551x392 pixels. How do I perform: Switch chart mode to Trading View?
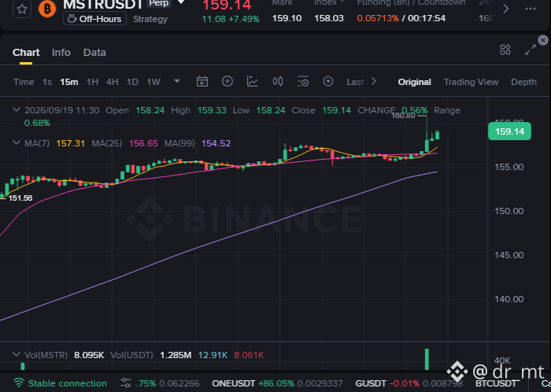(471, 82)
